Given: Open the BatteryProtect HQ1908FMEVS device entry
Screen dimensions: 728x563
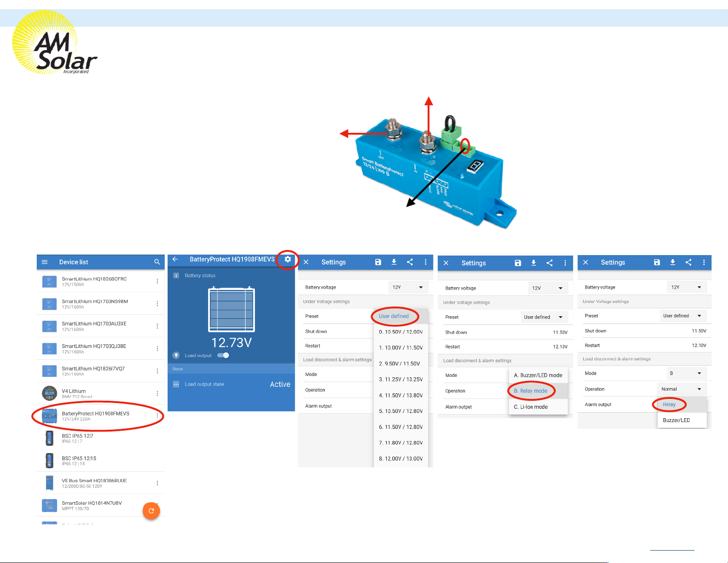Looking at the screenshot, I should click(101, 416).
